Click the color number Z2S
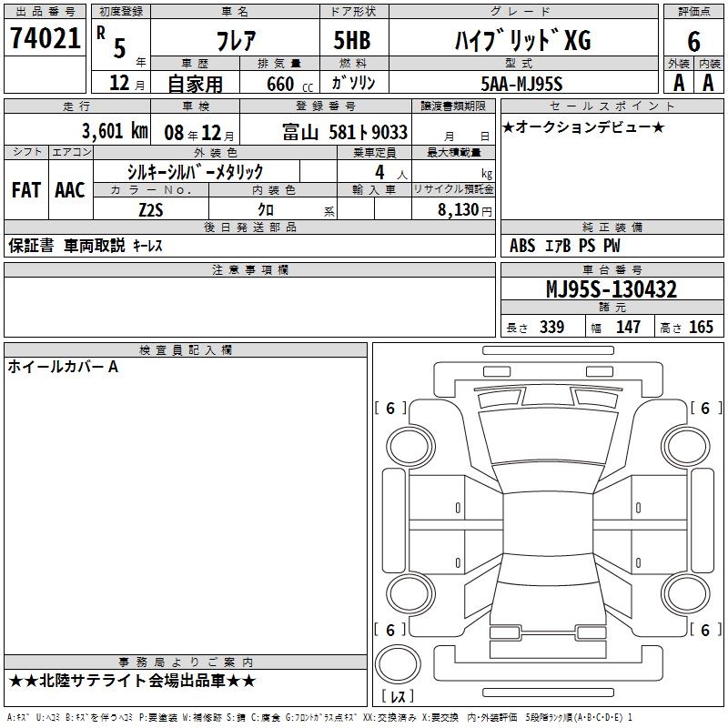This screenshot has height=728, width=728. point(151,210)
